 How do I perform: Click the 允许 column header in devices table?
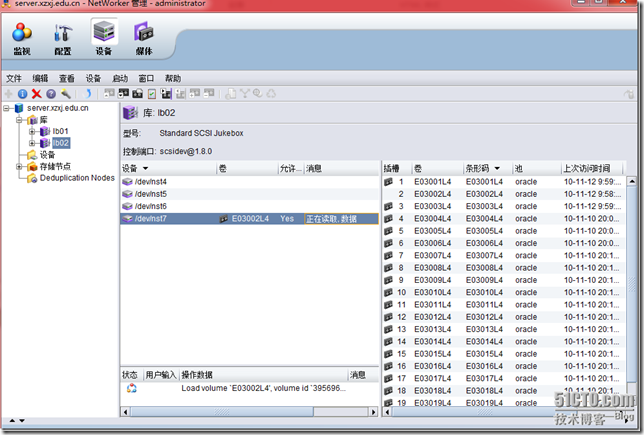pyautogui.click(x=291, y=168)
